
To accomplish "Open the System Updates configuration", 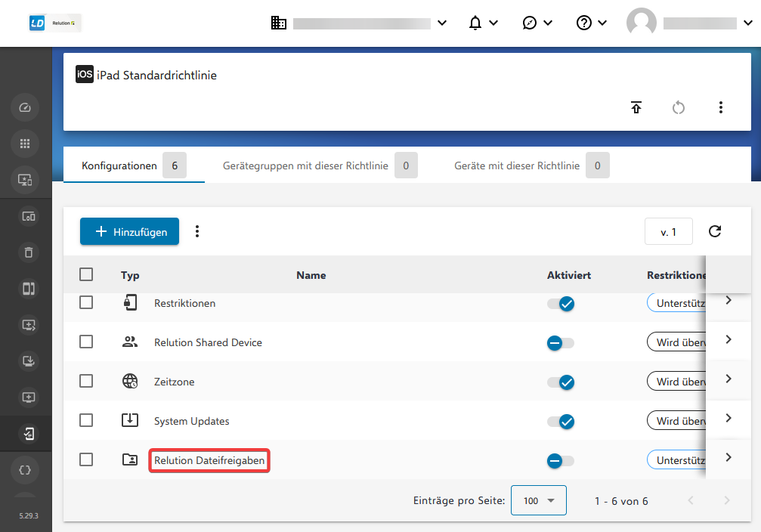I will 192,421.
